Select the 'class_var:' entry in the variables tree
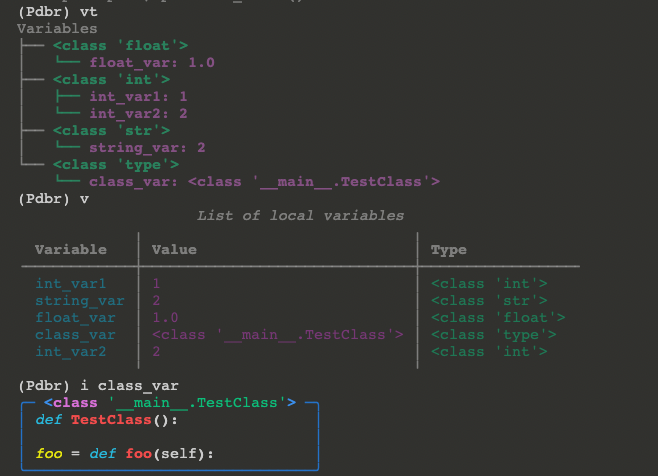Viewport: 658px width, 476px height. [264, 182]
